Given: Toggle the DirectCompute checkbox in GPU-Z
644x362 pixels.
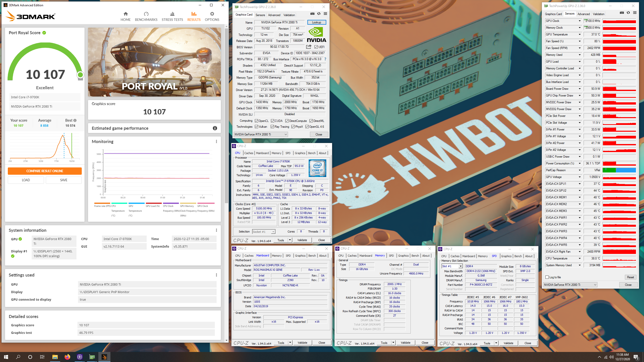Looking at the screenshot, I should click(x=287, y=121).
